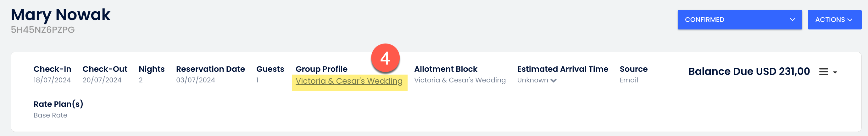The height and width of the screenshot is (136, 868).
Task: Click the small caret beside the hamburger icon
Action: click(835, 72)
